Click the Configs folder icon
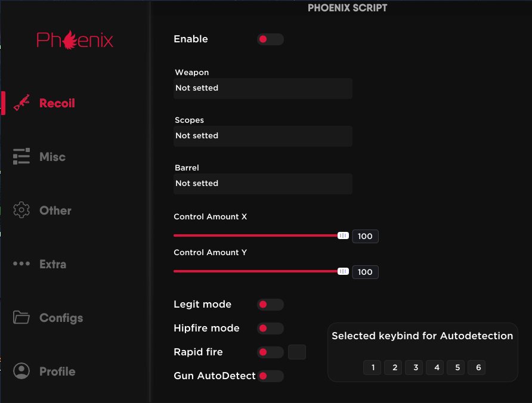 tap(21, 317)
